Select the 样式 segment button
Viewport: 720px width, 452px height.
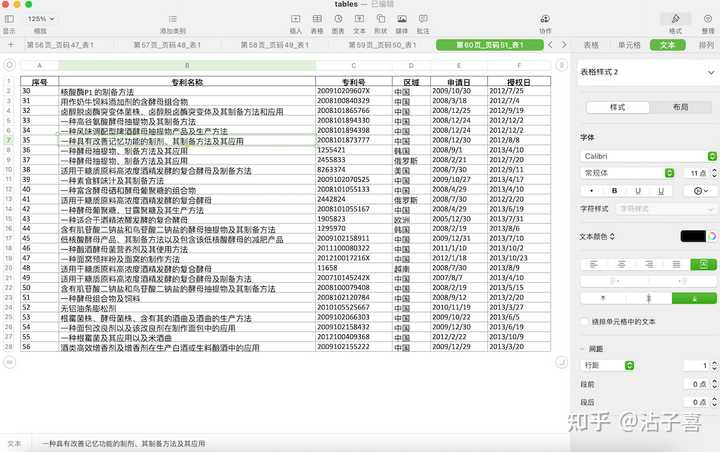(x=618, y=107)
